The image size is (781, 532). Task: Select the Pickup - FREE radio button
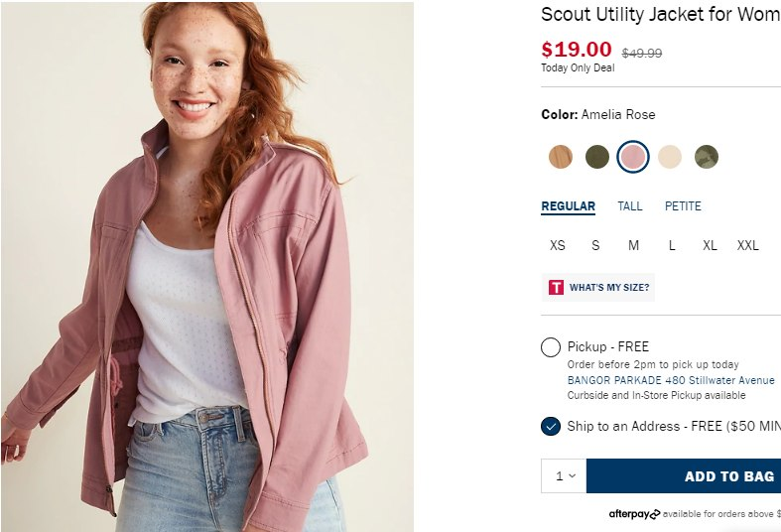pos(551,347)
